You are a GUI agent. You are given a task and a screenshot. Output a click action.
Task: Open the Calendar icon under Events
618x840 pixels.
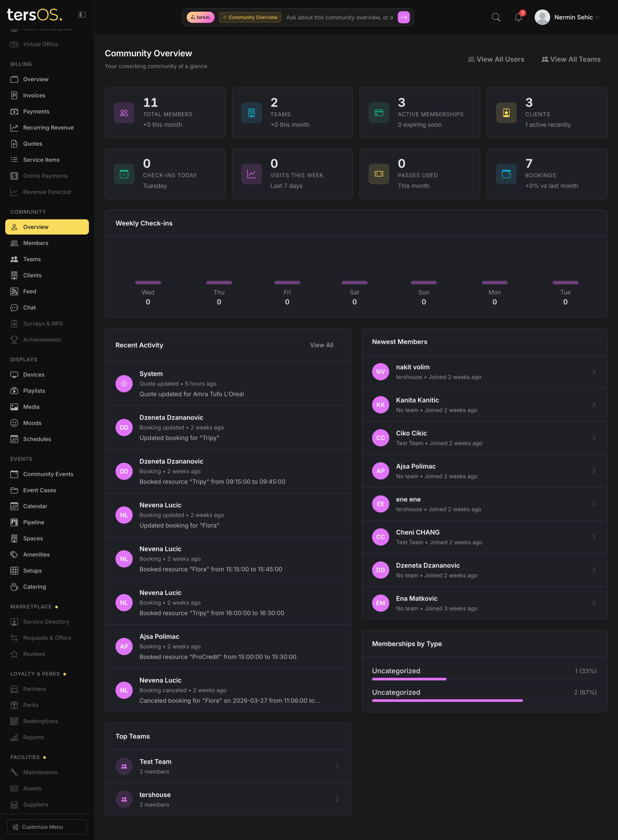pos(14,506)
